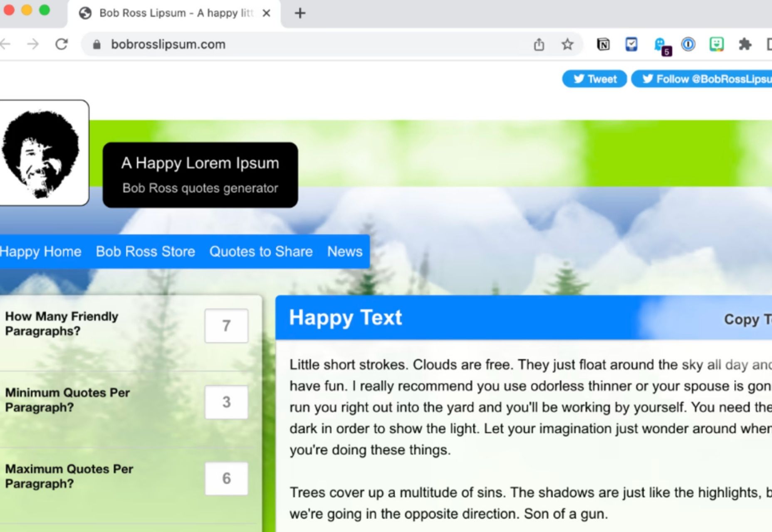
Task: Click the address bar URL bobrosslipsum.com
Action: click(x=168, y=44)
